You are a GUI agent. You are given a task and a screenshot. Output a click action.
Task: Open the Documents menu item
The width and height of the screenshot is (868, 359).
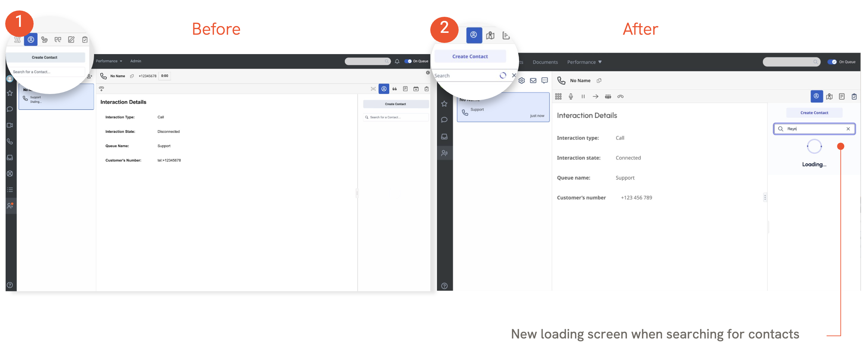[545, 62]
